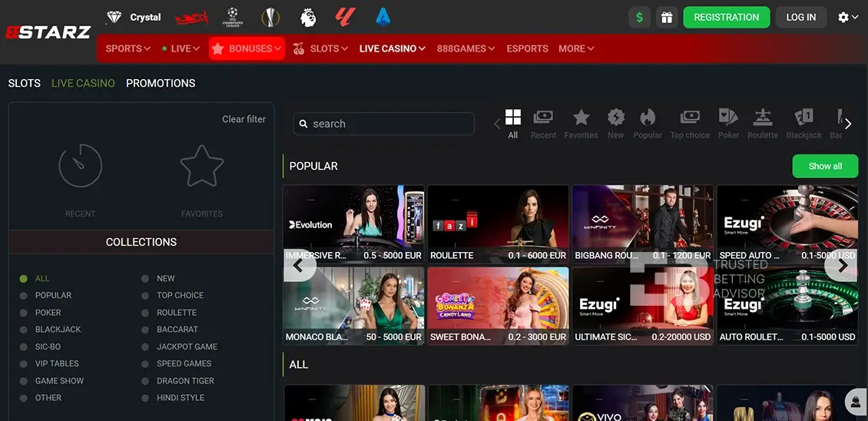The height and width of the screenshot is (421, 868).
Task: Slide popular games carousel to previous
Action: pos(298,266)
